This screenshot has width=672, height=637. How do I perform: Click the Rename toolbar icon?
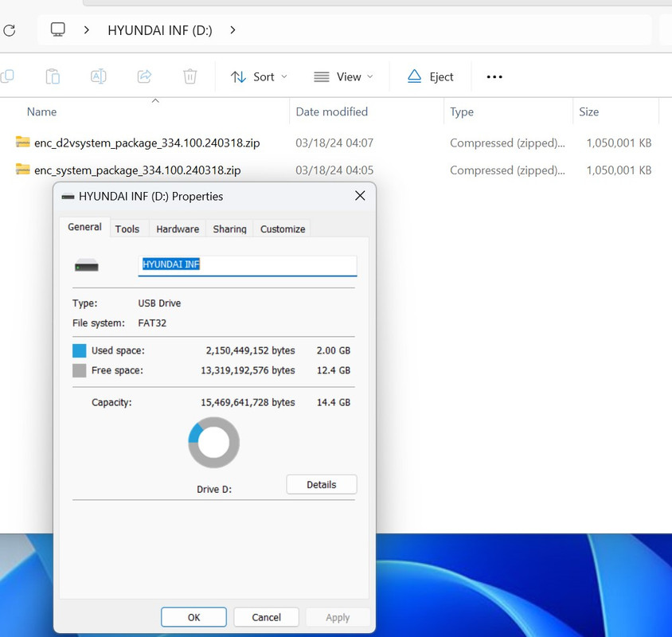click(99, 76)
